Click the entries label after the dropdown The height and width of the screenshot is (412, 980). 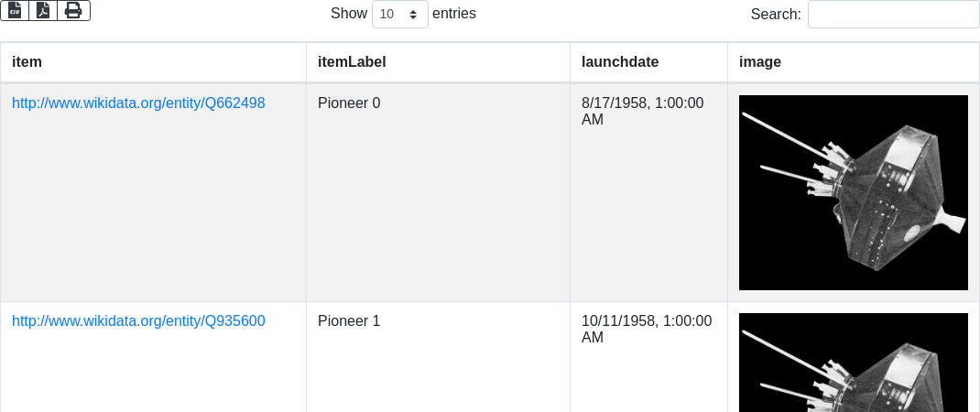454,14
